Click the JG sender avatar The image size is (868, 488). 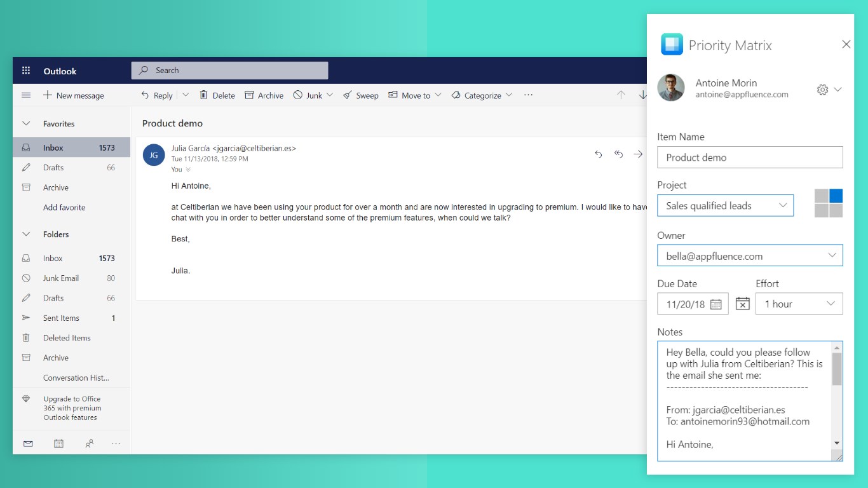(154, 154)
